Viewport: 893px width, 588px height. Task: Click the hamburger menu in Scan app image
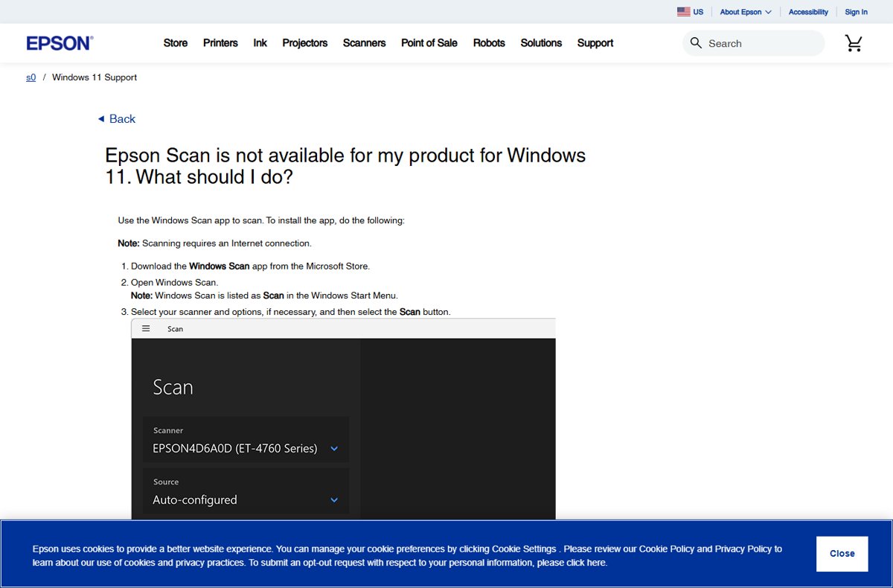point(146,329)
